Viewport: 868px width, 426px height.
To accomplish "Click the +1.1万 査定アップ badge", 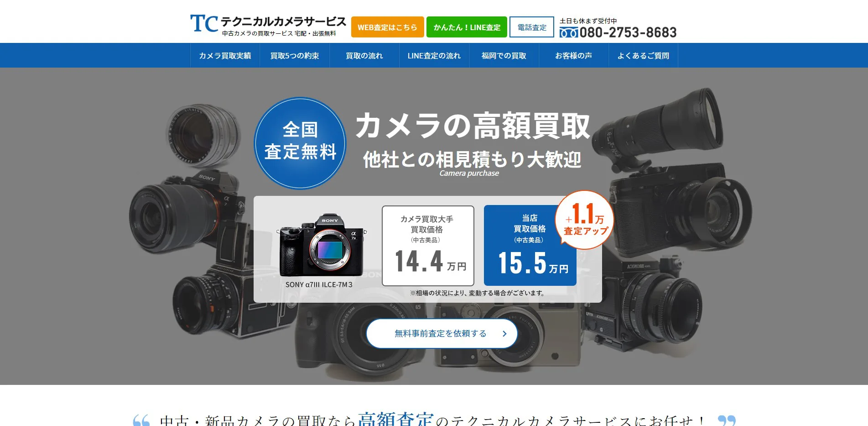I will tap(585, 220).
